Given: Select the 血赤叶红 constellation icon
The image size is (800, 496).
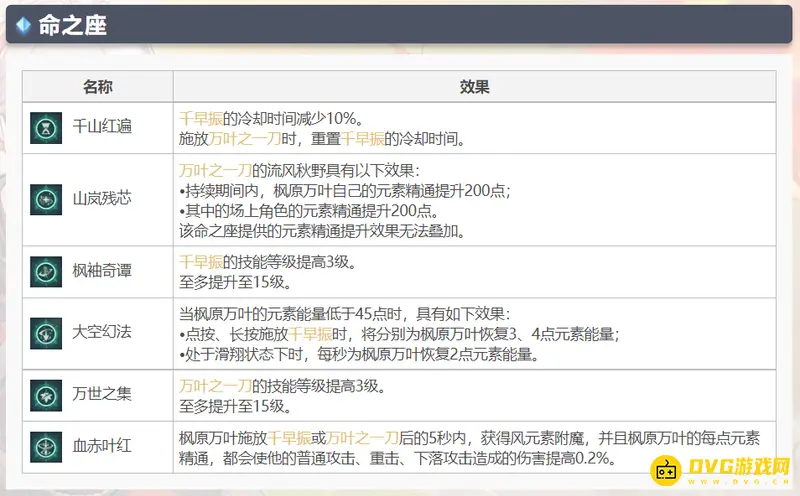Looking at the screenshot, I should [46, 447].
